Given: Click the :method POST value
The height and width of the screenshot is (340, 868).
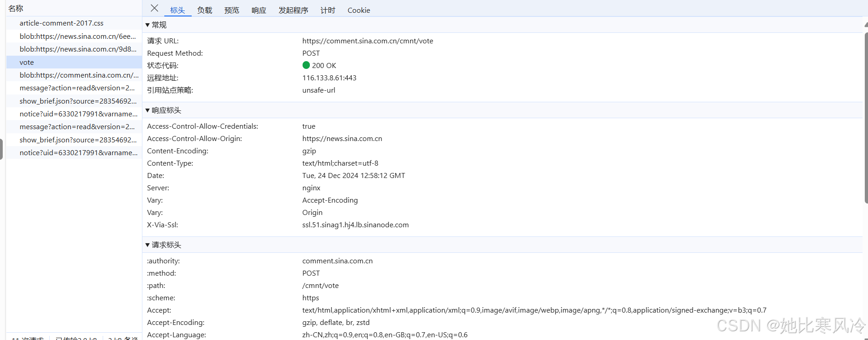Looking at the screenshot, I should point(311,273).
